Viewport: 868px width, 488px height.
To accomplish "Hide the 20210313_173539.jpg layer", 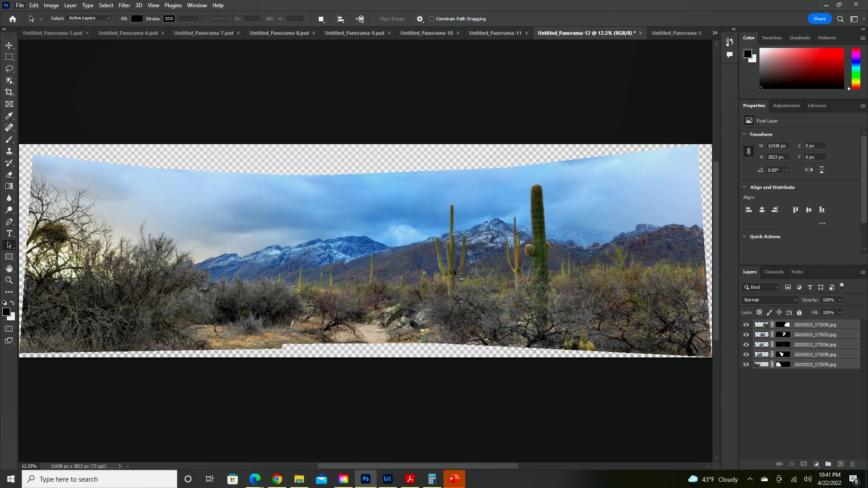I will [746, 364].
